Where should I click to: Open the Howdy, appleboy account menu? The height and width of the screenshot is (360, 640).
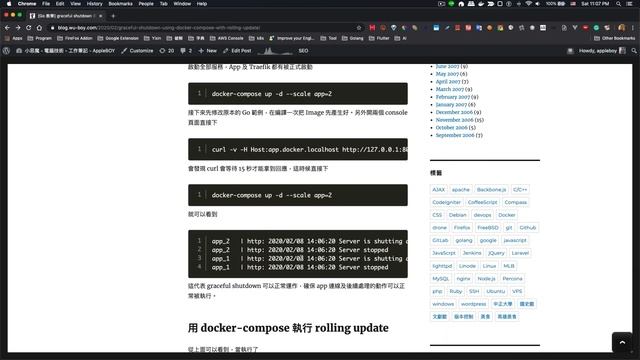(x=602, y=51)
